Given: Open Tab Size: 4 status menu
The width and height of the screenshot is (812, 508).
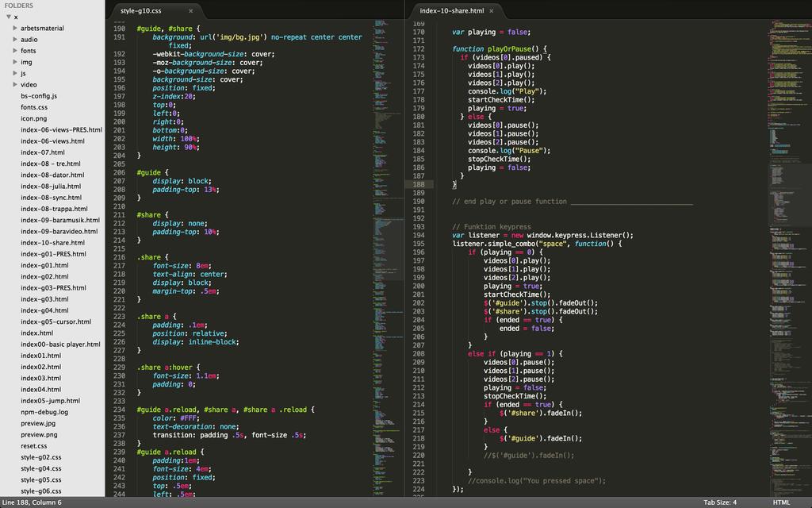Looking at the screenshot, I should [720, 502].
